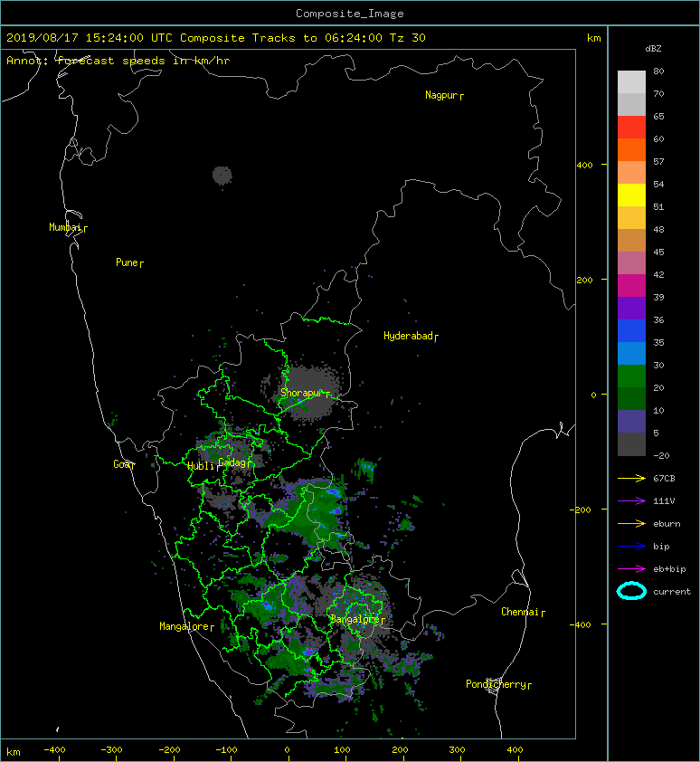Screen dimensions: 700x762
Task: Select the 2019/08/17 15:24:00 UTC timestamp
Action: pyautogui.click(x=90, y=38)
